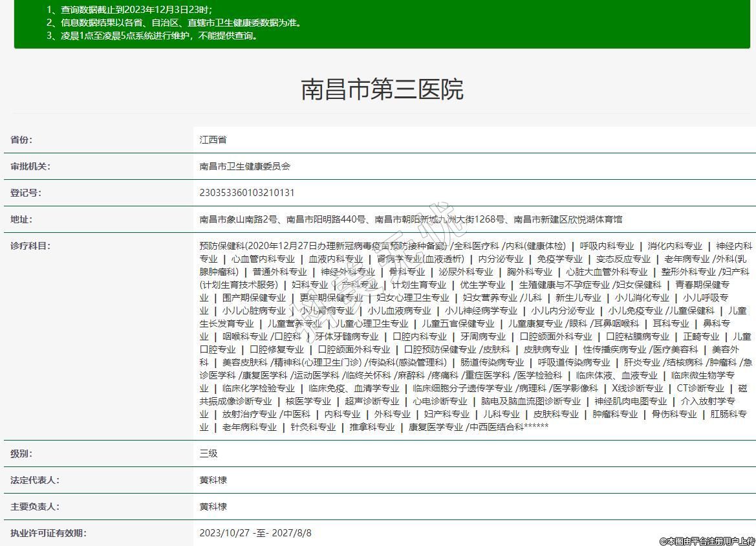Click the 登记号 field label
Screen dimensions: 756x546
coord(25,193)
